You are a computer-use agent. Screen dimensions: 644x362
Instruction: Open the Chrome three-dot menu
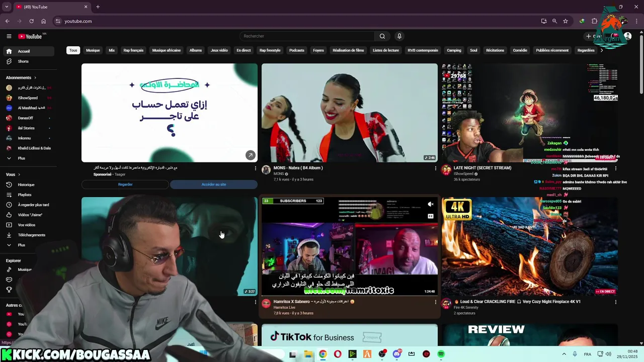(x=636, y=21)
